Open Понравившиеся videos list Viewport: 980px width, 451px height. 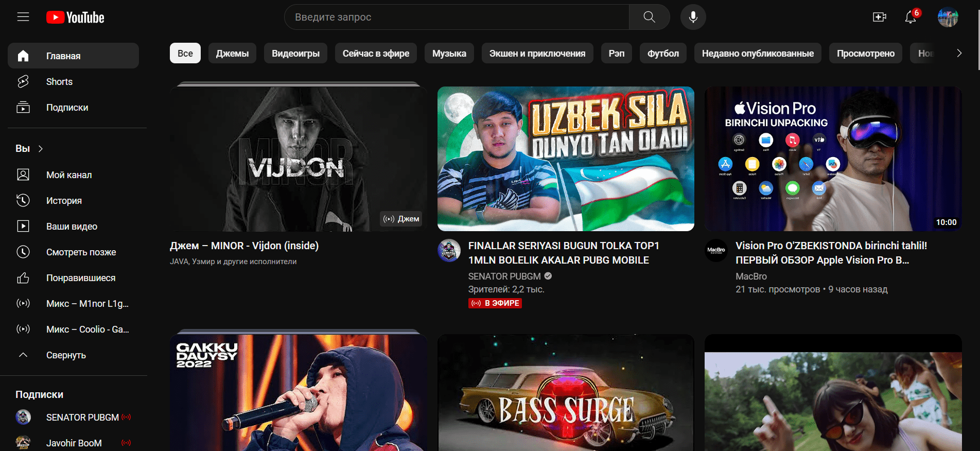[73, 277]
